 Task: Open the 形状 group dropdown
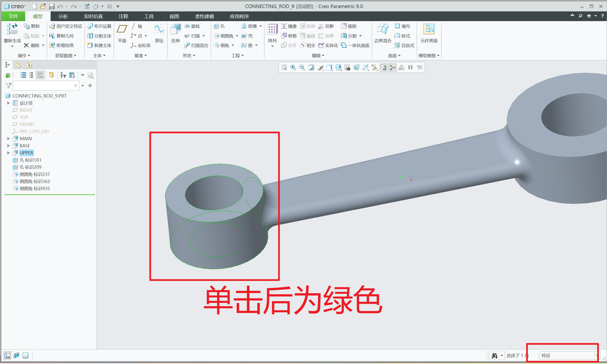point(189,56)
